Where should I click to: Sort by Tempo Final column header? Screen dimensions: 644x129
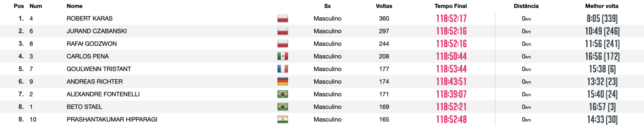(x=450, y=6)
